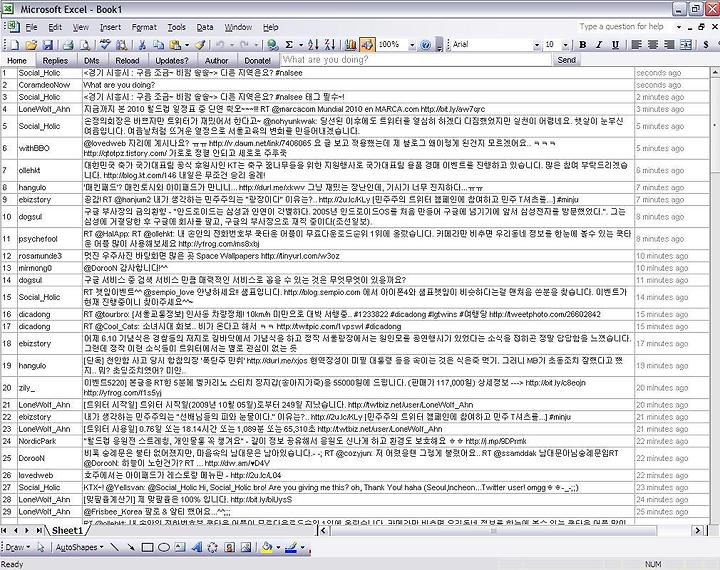Click the Select Objects pointer tool
This screenshot has width=720, height=570.
41,547
